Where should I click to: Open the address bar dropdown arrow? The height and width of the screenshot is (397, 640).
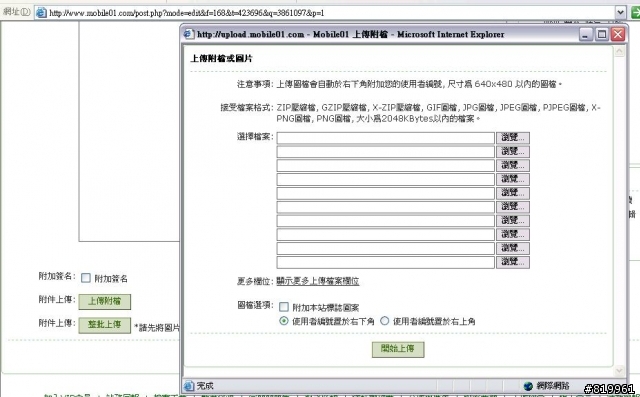[x=620, y=12]
